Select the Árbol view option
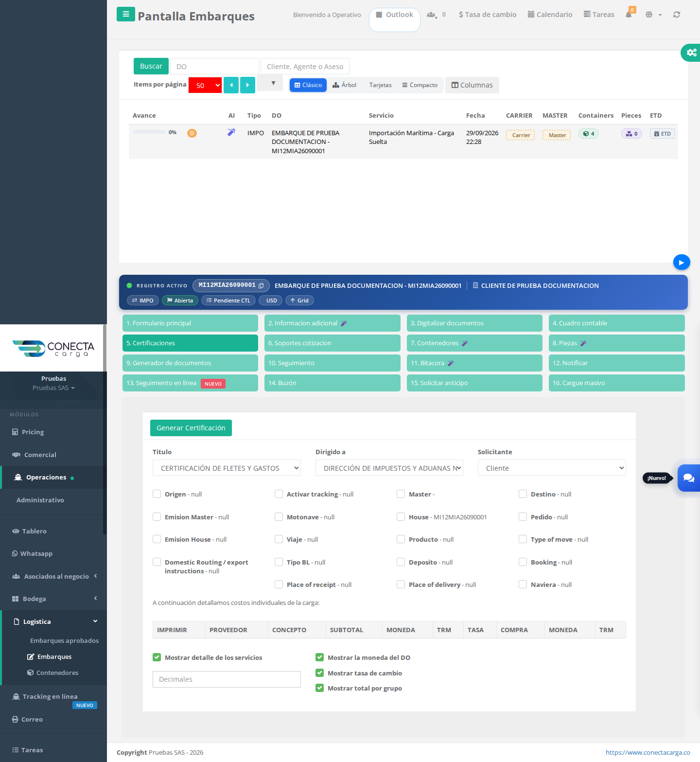This screenshot has height=762, width=700. click(x=344, y=85)
